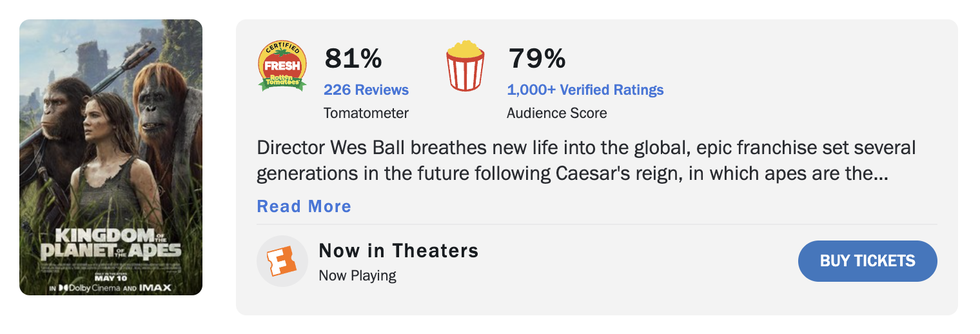Screen dimensions: 980x334
Task: Click the 79% Audience Score percentage
Action: coord(536,59)
